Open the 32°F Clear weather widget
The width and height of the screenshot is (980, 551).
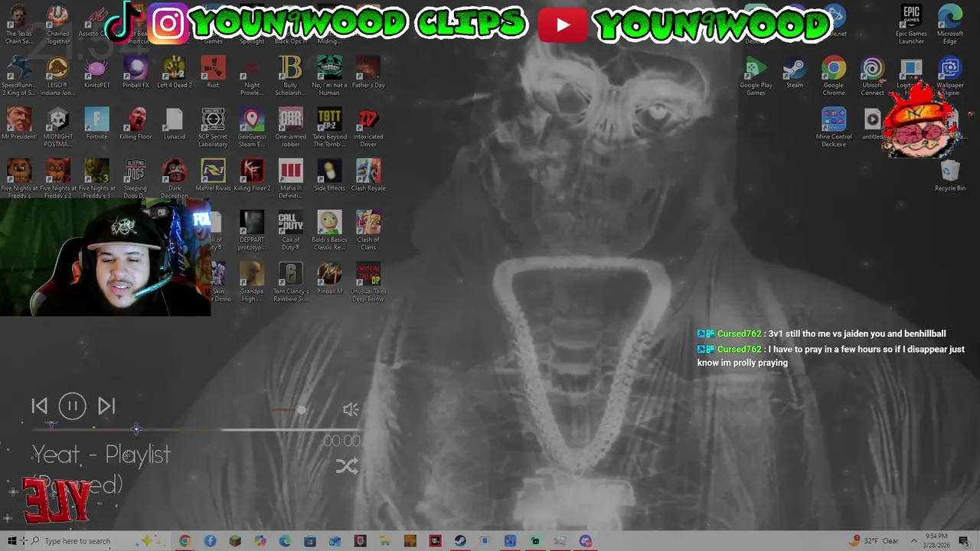point(874,541)
